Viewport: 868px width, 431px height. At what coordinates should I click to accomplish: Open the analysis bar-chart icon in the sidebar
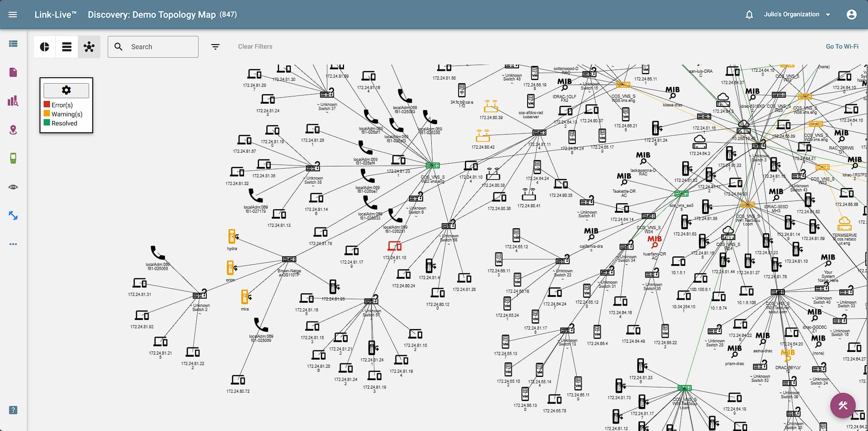click(13, 101)
